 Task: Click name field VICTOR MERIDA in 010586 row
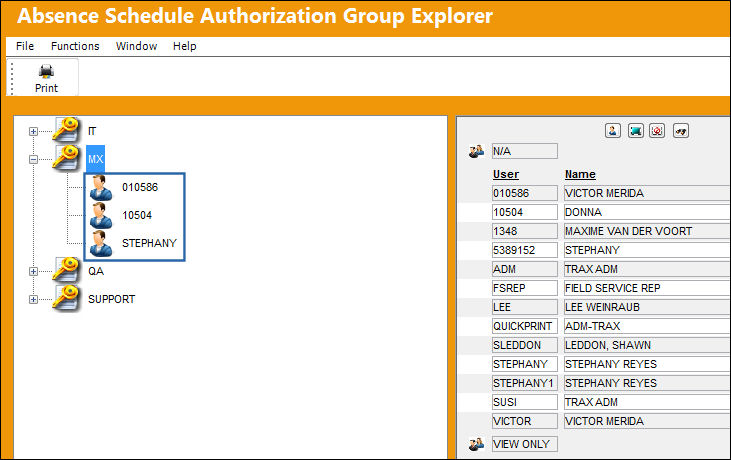click(647, 193)
